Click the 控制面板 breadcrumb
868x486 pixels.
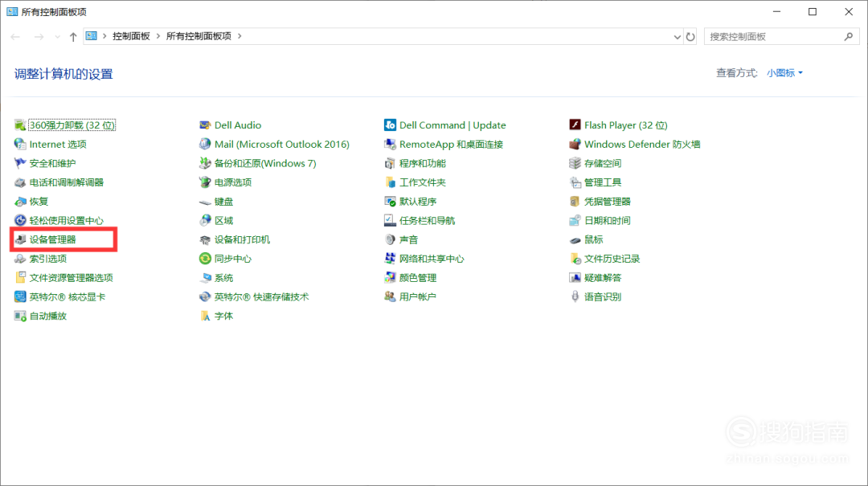(131, 36)
